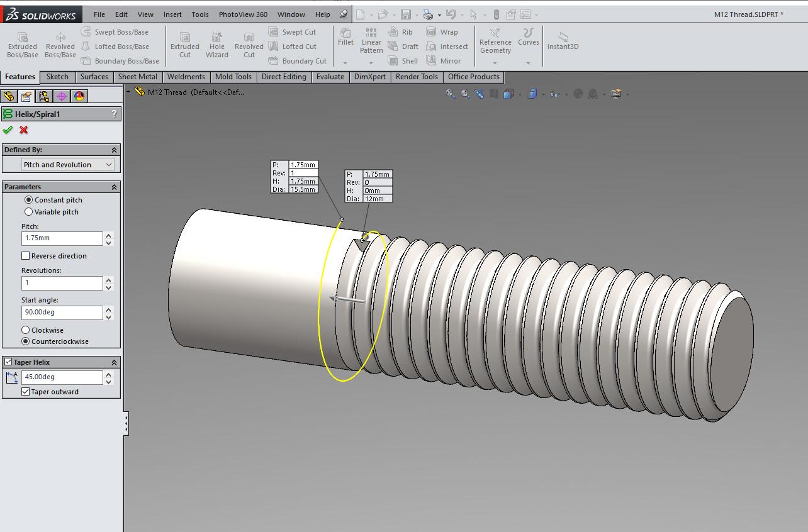Screen dimensions: 808x532
Task: Cancel the helix with the red X
Action: (x=23, y=130)
